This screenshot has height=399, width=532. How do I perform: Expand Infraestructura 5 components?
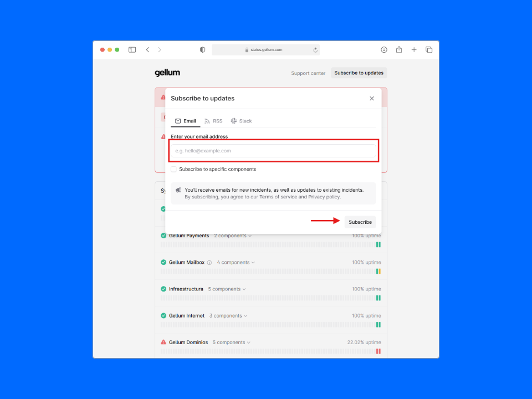pos(227,289)
